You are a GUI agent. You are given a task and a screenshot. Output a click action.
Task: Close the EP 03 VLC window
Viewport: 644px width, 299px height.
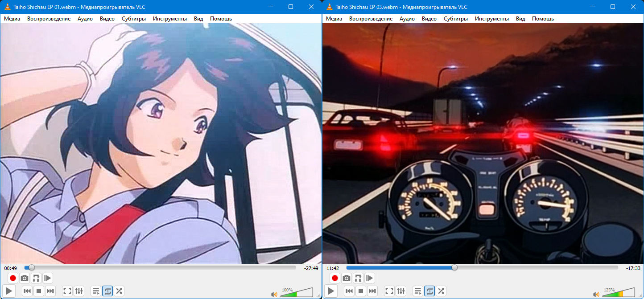[x=633, y=7]
